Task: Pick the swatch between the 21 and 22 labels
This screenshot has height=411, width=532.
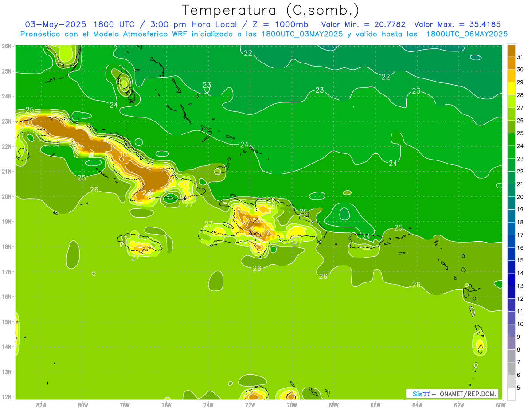Action: click(x=511, y=178)
